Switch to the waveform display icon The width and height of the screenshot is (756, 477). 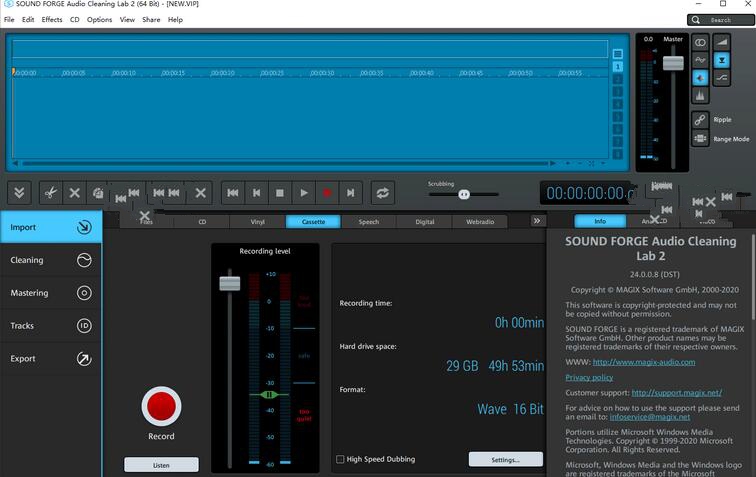[700, 60]
